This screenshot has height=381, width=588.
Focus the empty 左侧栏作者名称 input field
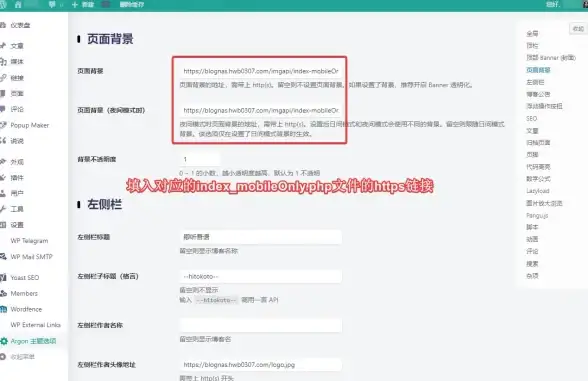click(261, 325)
